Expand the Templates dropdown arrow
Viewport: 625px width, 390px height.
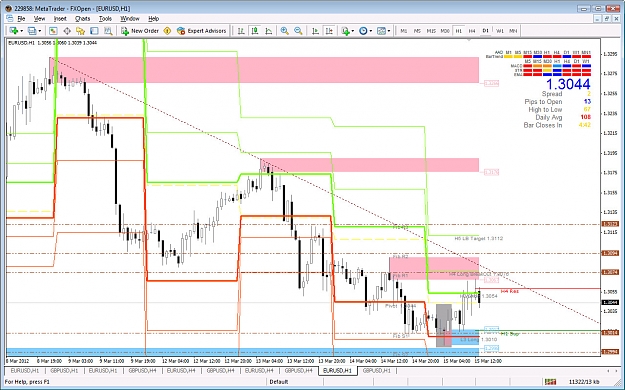tap(389, 31)
